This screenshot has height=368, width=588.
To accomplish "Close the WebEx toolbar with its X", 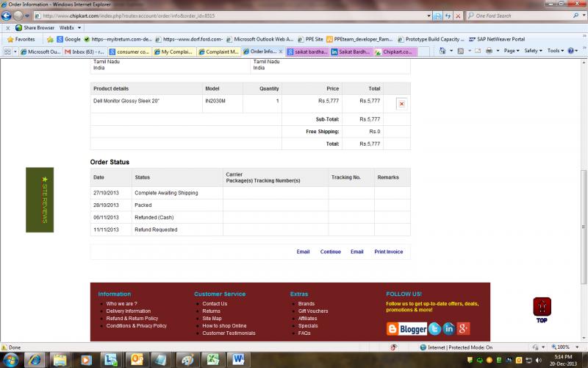I will pos(8,28).
